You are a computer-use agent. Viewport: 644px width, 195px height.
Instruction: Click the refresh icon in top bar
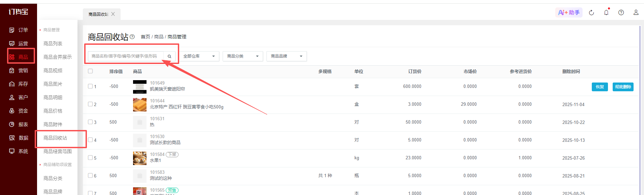click(x=591, y=12)
